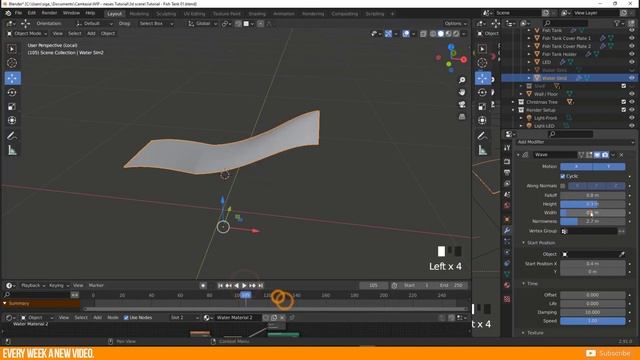Screen dimensions: 640x360
Task: Select the Measure tool in left viewport toolbar
Action: pos(12,151)
